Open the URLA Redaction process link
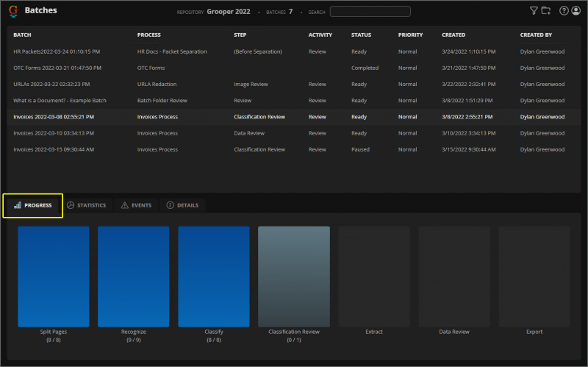 tap(157, 84)
